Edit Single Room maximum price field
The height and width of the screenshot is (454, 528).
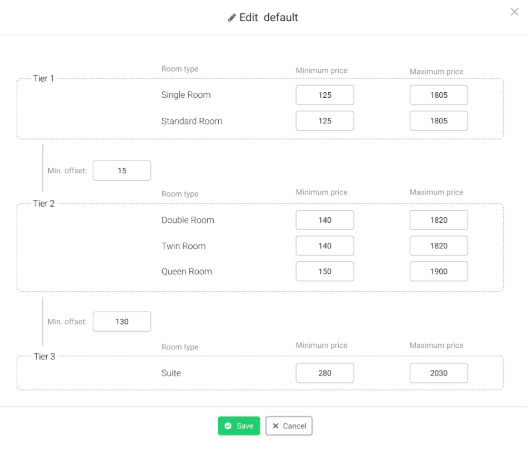(438, 95)
